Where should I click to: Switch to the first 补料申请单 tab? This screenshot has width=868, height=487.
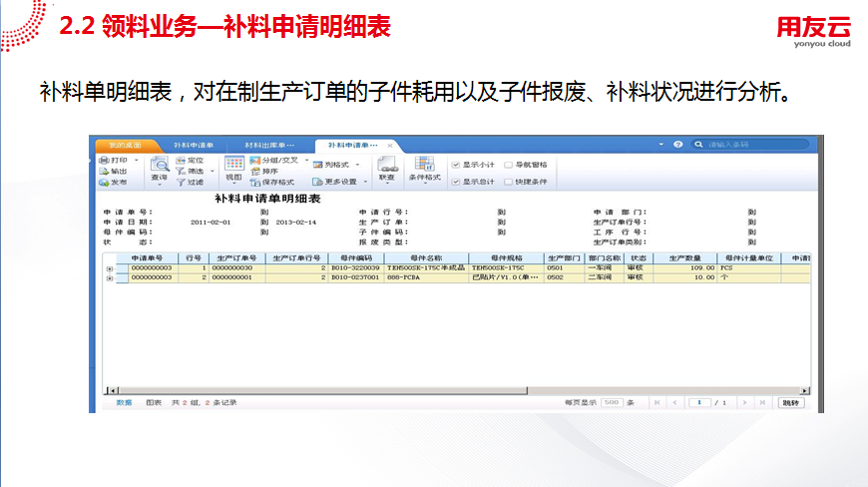click(194, 145)
